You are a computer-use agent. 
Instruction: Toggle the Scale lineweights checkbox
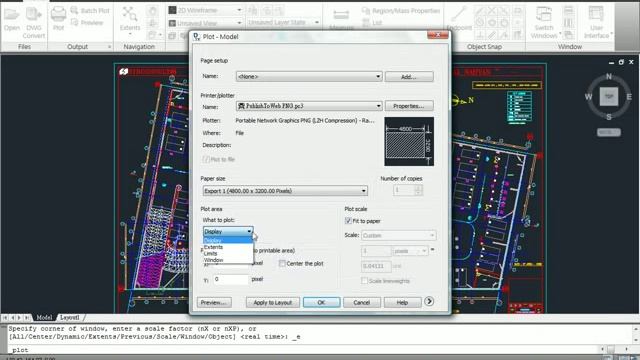pyautogui.click(x=364, y=281)
